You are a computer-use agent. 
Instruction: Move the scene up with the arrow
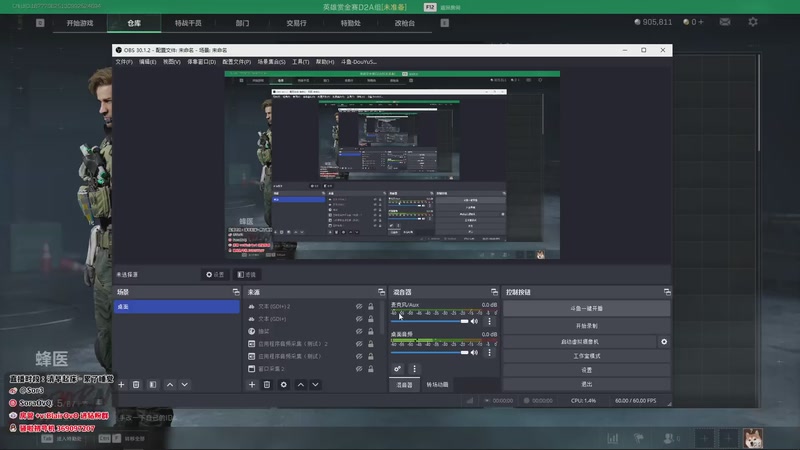pyautogui.click(x=170, y=385)
